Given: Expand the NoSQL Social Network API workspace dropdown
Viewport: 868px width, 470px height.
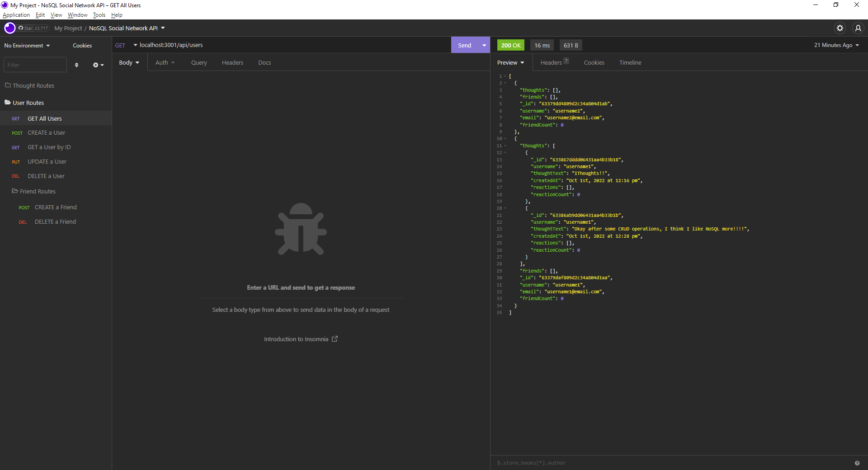Looking at the screenshot, I should [127, 28].
